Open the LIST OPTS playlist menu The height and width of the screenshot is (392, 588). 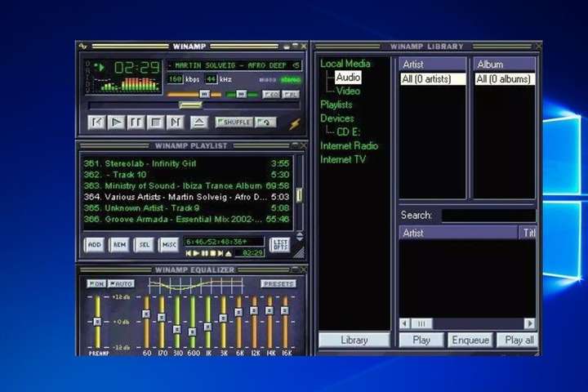(x=279, y=244)
